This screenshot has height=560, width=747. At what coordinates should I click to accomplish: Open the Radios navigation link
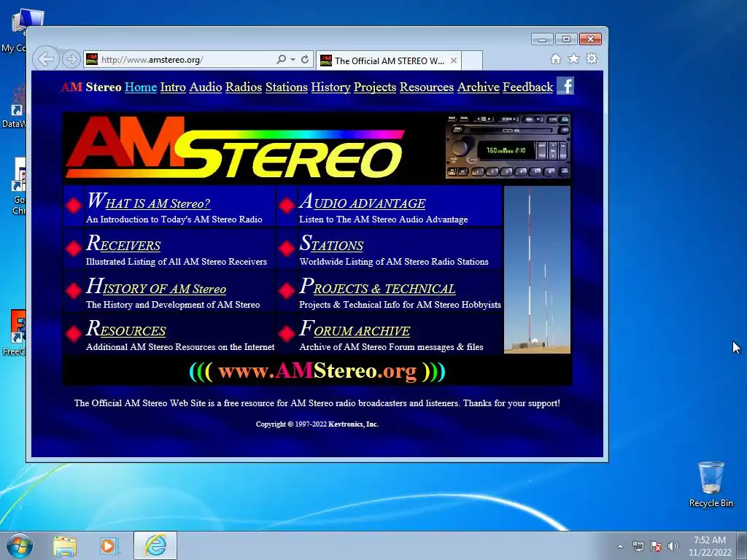pyautogui.click(x=244, y=87)
